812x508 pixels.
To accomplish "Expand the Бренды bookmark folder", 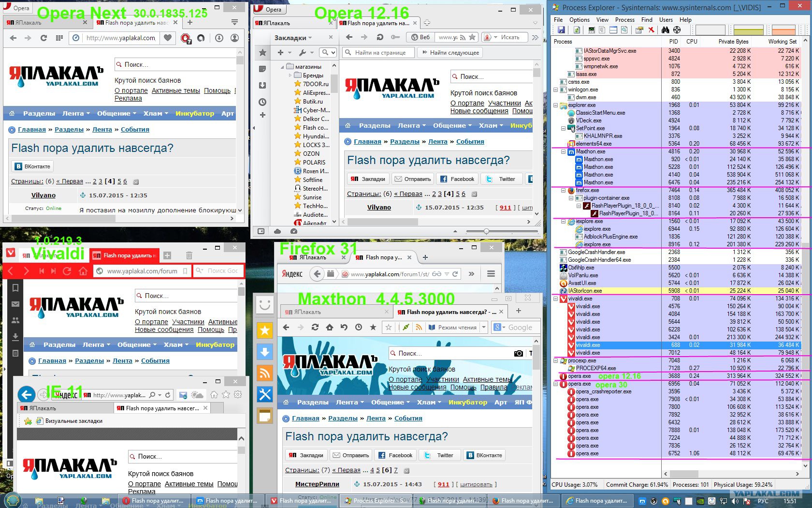I will click(x=290, y=75).
